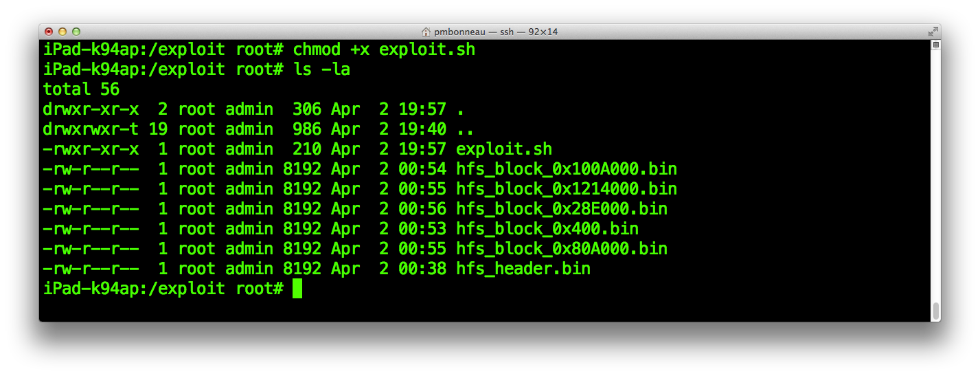Click the 'chmod +x exploit.sh' command text
This screenshot has height=376, width=980.
384,50
